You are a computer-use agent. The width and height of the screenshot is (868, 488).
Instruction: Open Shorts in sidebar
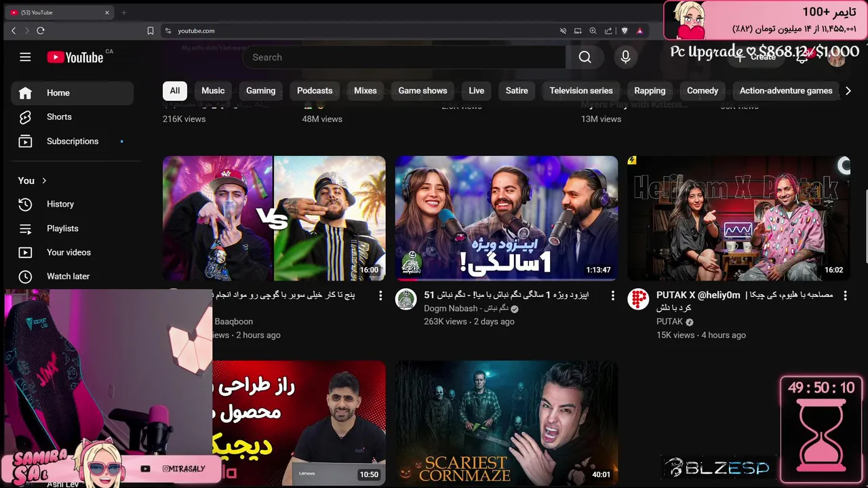click(72, 117)
